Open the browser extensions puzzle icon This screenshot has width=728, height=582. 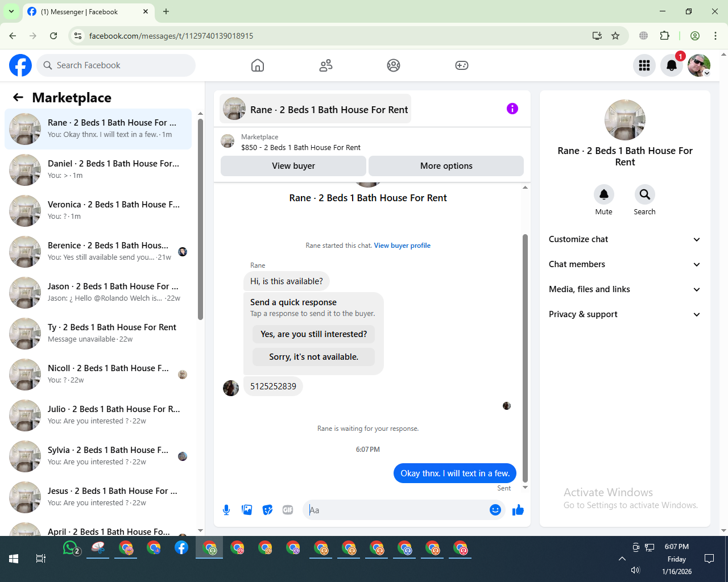point(665,36)
